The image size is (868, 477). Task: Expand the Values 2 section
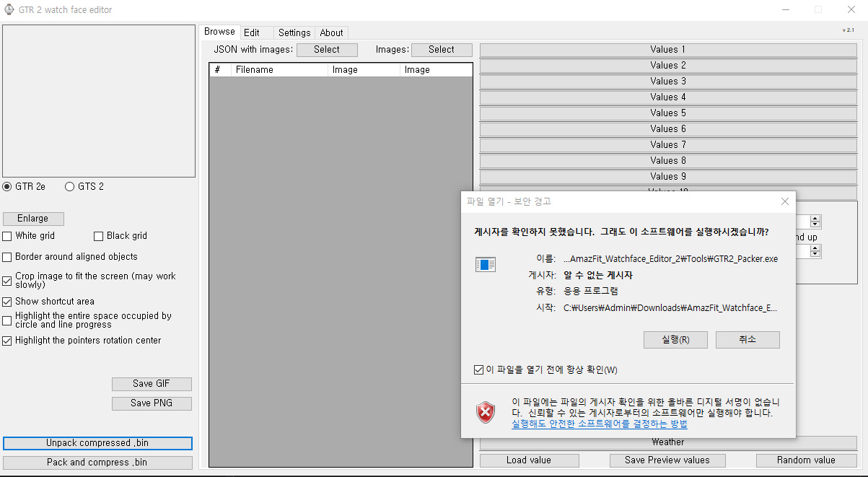(x=668, y=66)
